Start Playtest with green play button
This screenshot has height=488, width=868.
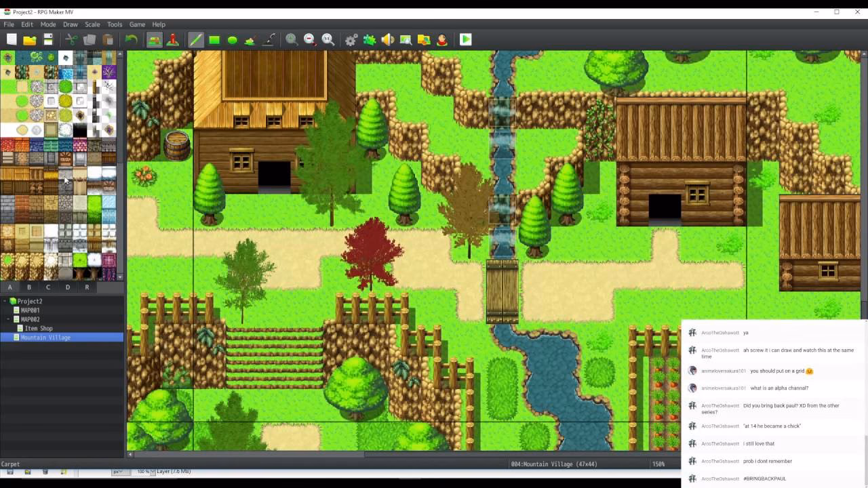click(465, 40)
